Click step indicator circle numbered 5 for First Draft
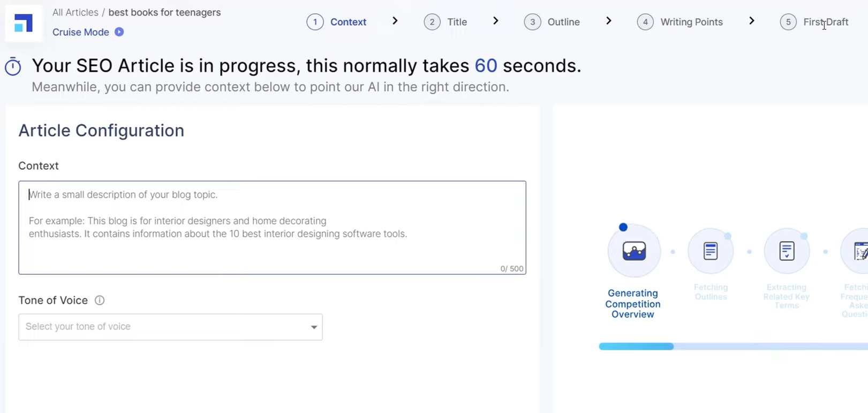 point(788,22)
